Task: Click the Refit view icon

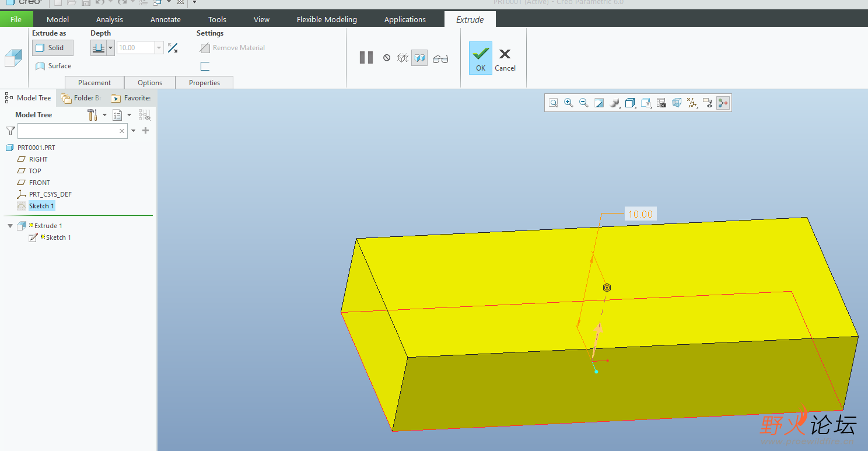Action: (553, 103)
